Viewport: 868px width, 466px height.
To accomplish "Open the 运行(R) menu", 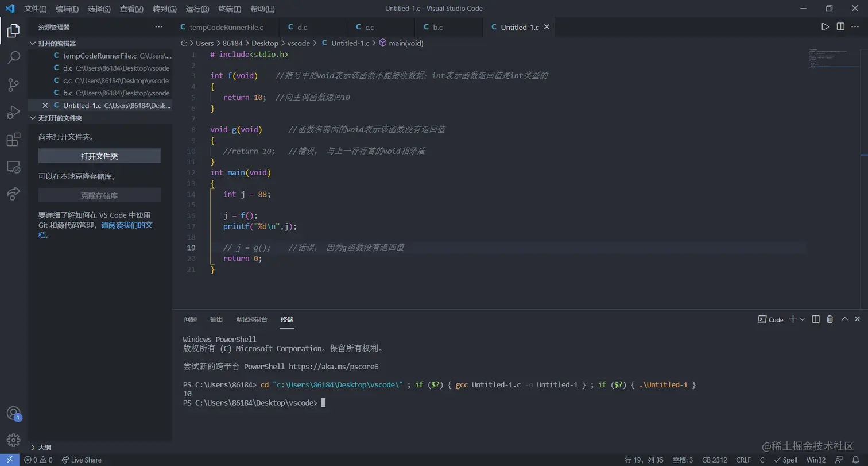I will 197,9.
